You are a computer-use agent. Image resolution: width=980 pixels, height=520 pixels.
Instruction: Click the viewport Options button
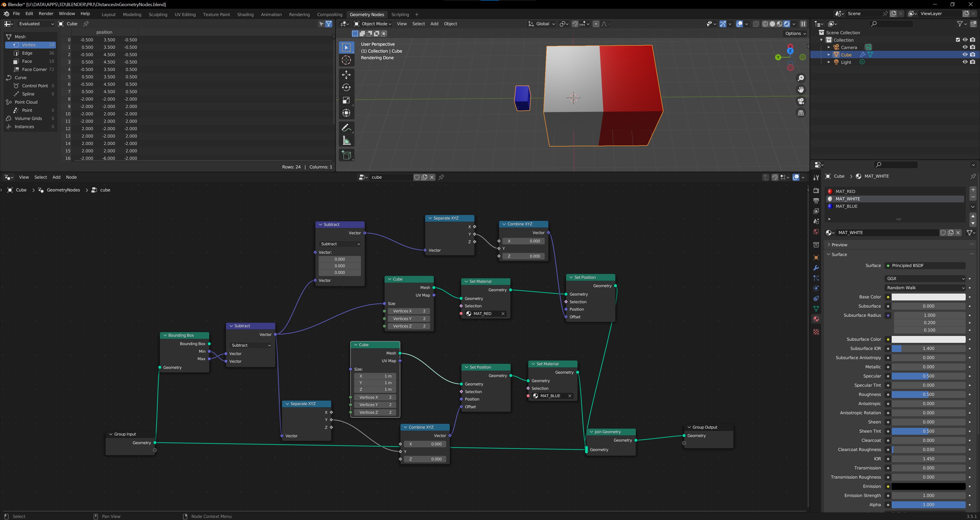(x=795, y=33)
